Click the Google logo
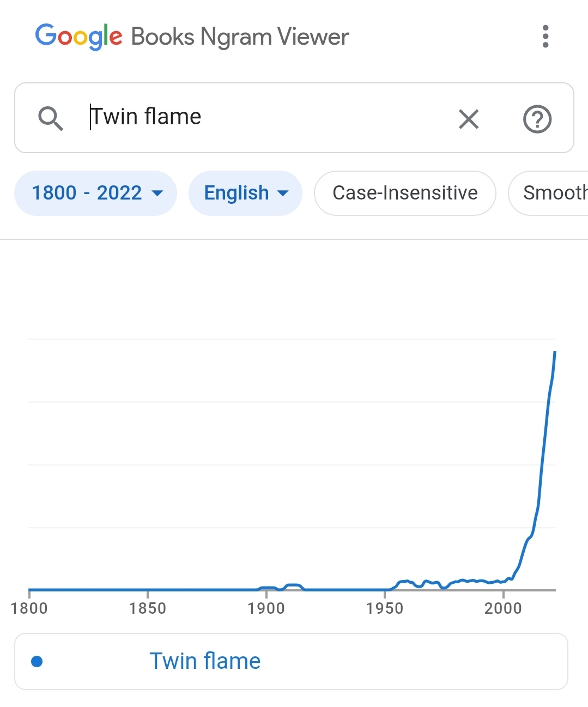The height and width of the screenshot is (707, 588). pyautogui.click(x=79, y=37)
